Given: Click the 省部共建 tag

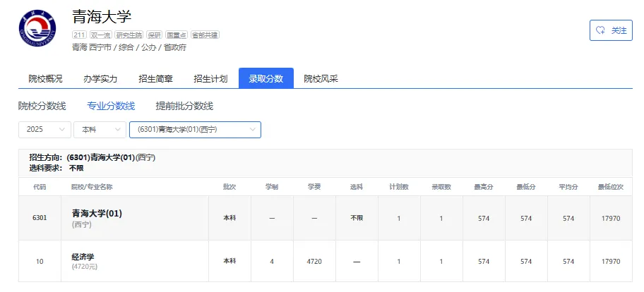Looking at the screenshot, I should pos(205,35).
